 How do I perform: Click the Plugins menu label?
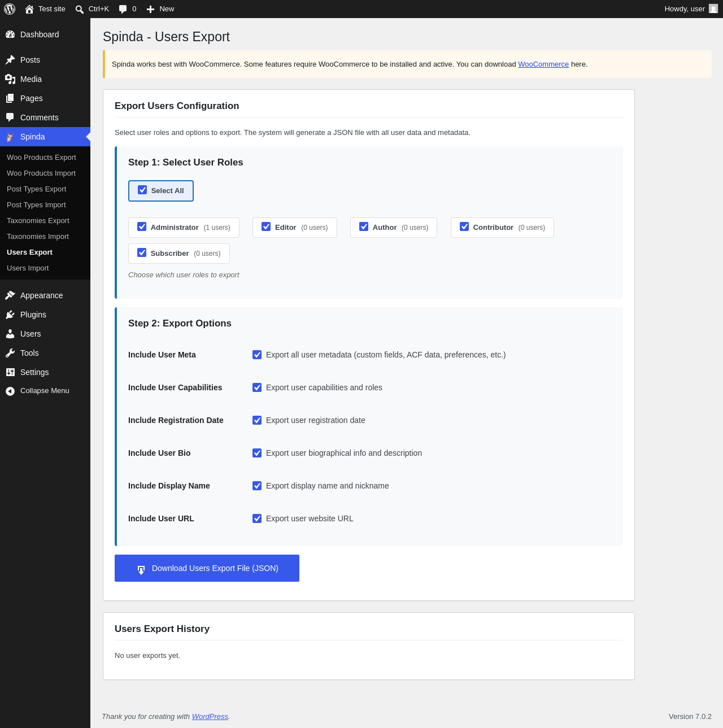pyautogui.click(x=33, y=315)
